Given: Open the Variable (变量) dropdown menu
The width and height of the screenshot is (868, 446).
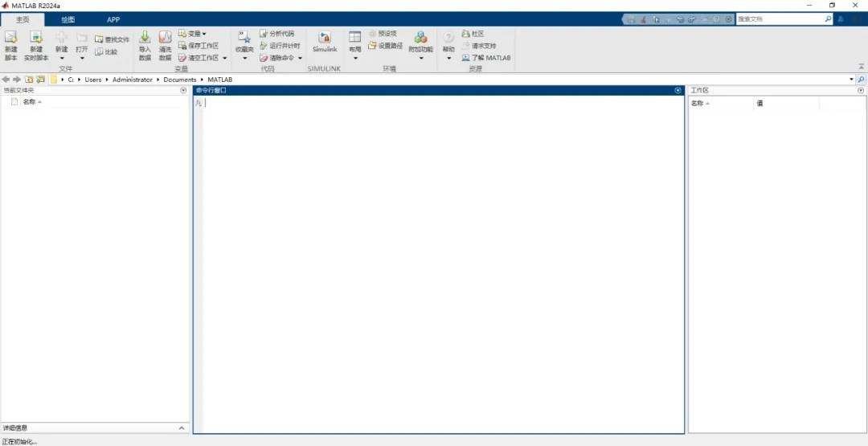Looking at the screenshot, I should click(x=193, y=34).
